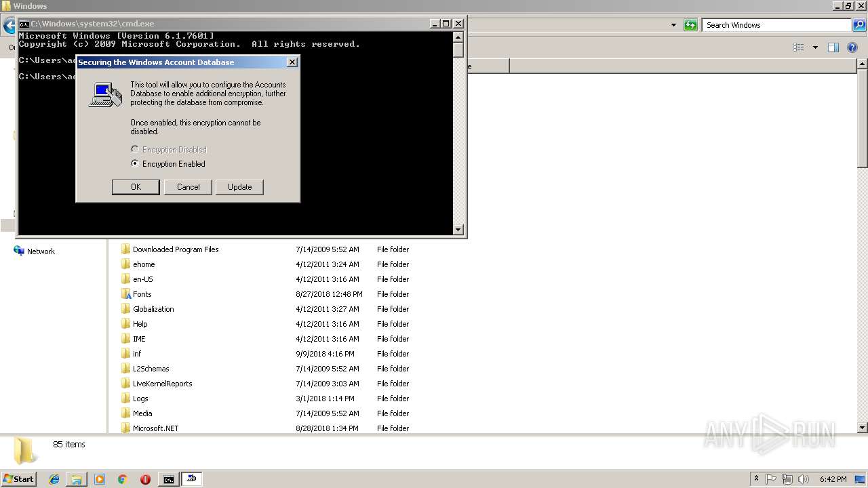Click the green refresh button in Explorer
This screenshot has height=488, width=868.
click(x=690, y=25)
